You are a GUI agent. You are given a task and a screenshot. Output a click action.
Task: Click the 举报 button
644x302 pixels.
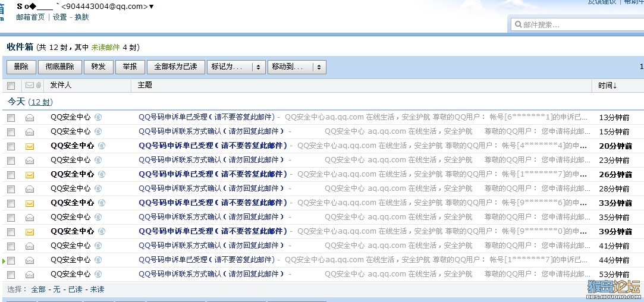coord(130,67)
